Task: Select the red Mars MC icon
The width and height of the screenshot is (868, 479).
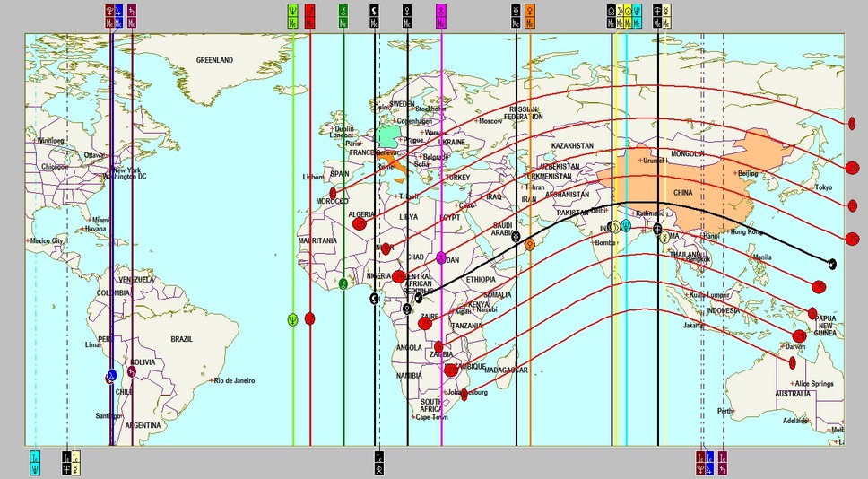Action: pos(310,14)
